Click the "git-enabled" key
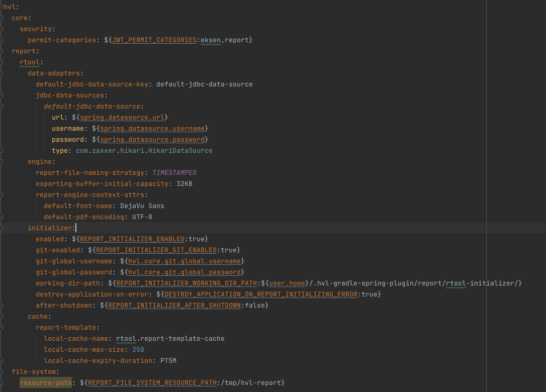The height and width of the screenshot is (392, 546). pos(58,250)
